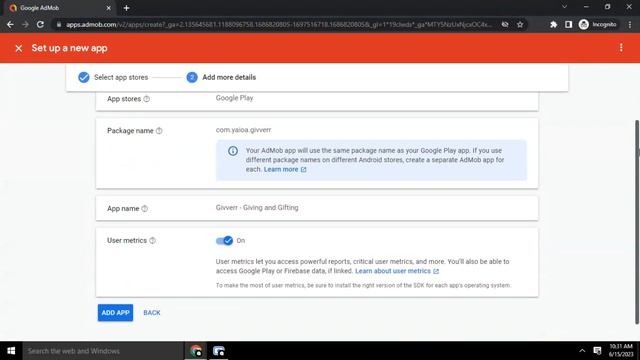Viewport: 640px width, 360px height.
Task: Open Learn more link about package names
Action: tap(281, 169)
